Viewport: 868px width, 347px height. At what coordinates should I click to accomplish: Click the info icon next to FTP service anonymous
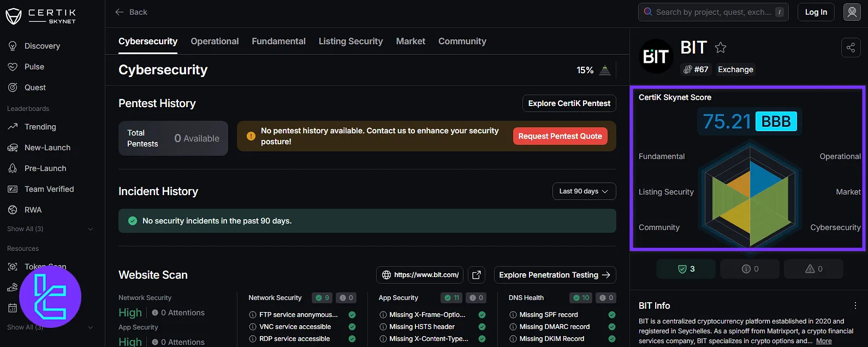253,315
